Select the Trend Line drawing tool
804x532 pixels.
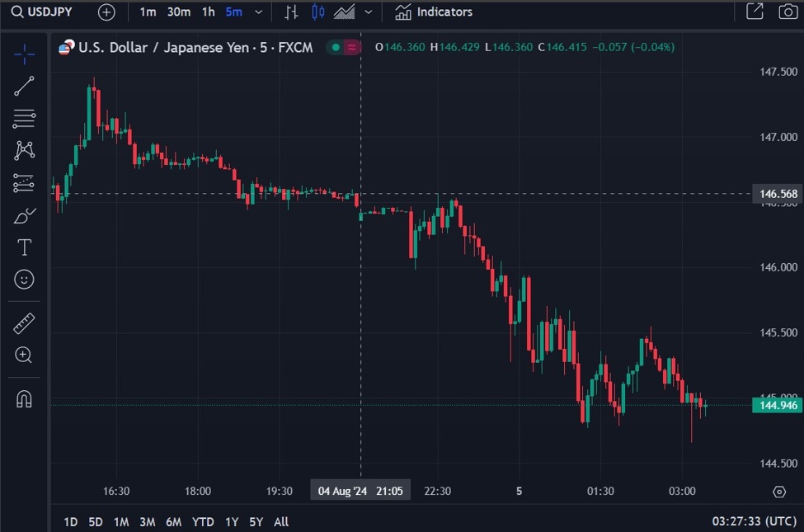(24, 85)
